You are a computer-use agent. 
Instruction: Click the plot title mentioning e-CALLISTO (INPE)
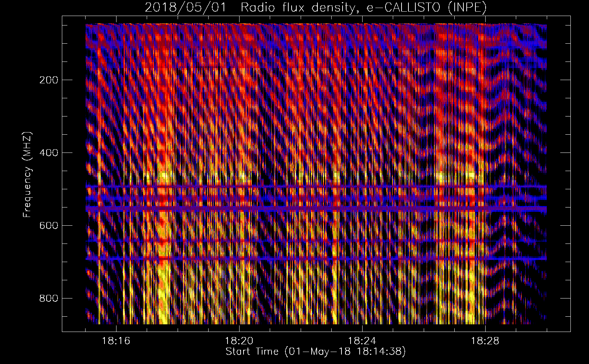click(x=316, y=8)
